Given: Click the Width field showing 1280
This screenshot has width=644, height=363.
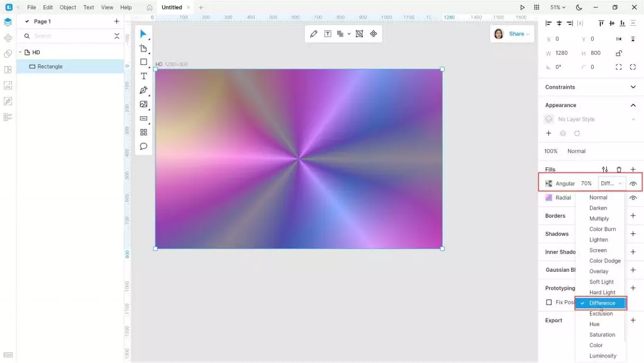Looking at the screenshot, I should coord(562,53).
